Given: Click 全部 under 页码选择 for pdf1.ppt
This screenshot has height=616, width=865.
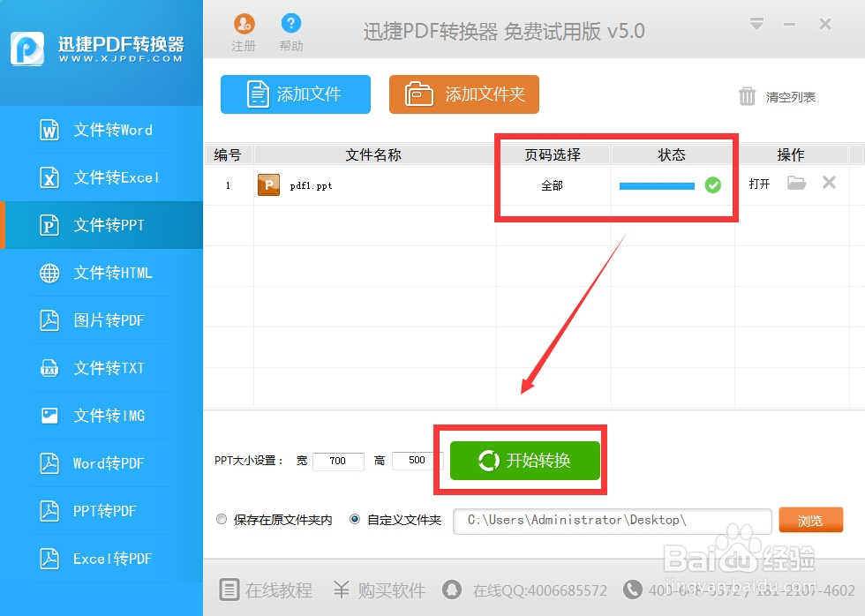Looking at the screenshot, I should (x=553, y=185).
